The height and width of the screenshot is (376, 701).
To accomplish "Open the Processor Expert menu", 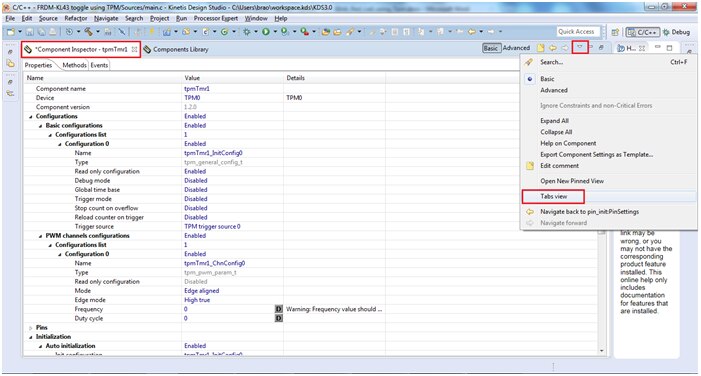I will [x=216, y=18].
